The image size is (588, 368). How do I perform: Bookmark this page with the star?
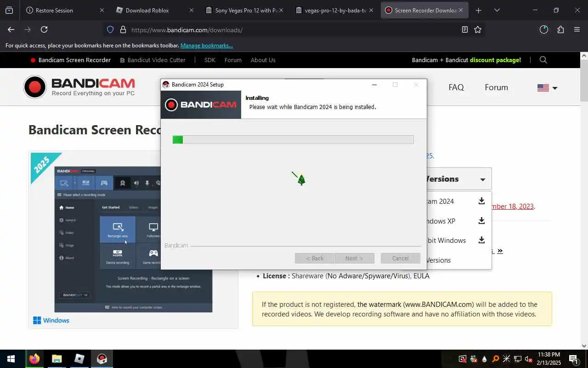pos(478,29)
